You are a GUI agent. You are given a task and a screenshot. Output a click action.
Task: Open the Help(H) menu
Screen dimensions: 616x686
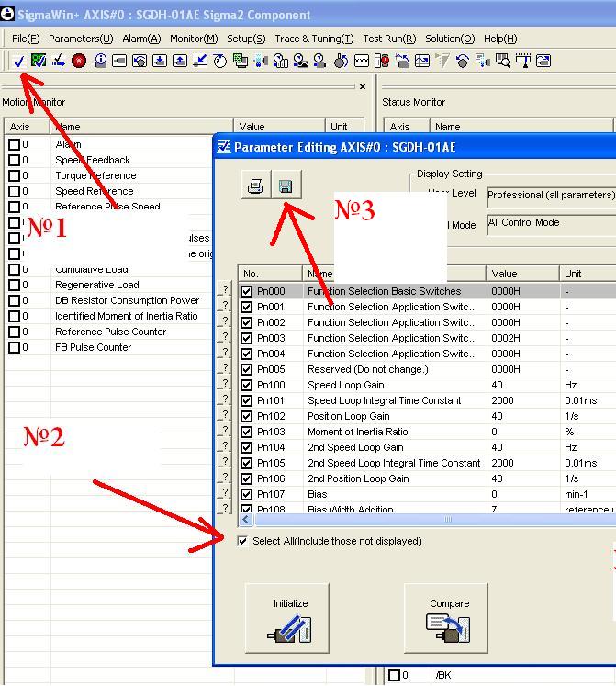(500, 39)
